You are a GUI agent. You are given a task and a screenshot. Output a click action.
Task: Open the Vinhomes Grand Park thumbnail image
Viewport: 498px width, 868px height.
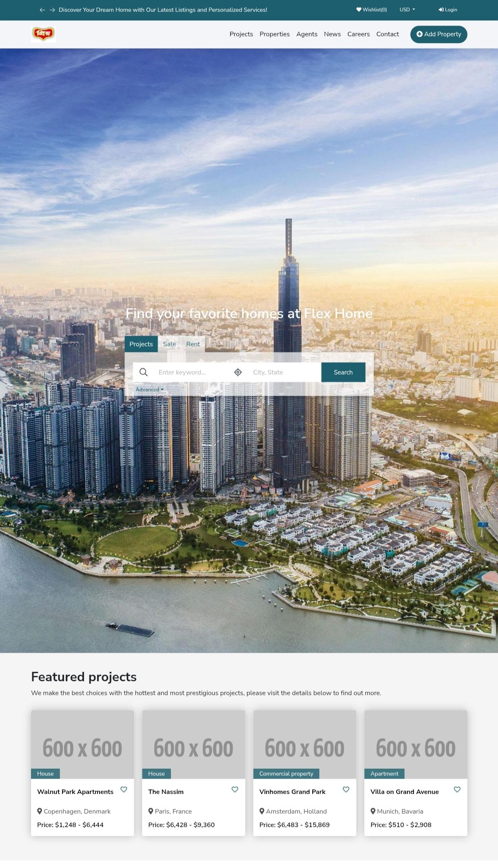pyautogui.click(x=305, y=744)
